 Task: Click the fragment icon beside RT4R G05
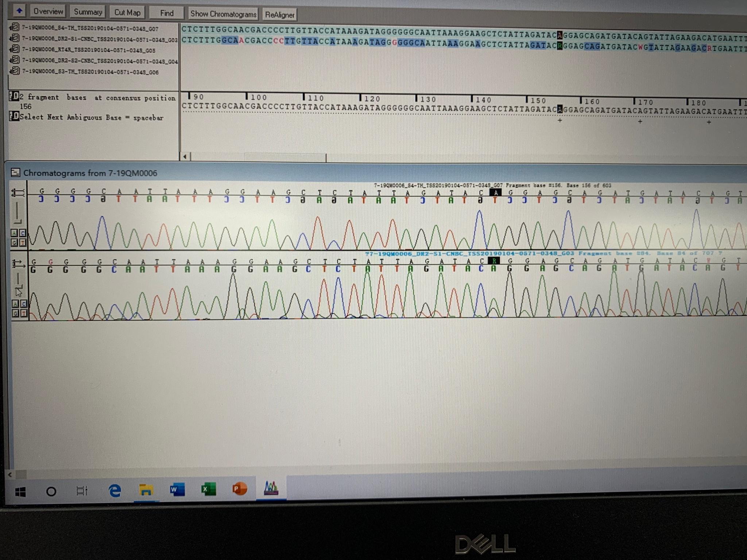(x=15, y=48)
